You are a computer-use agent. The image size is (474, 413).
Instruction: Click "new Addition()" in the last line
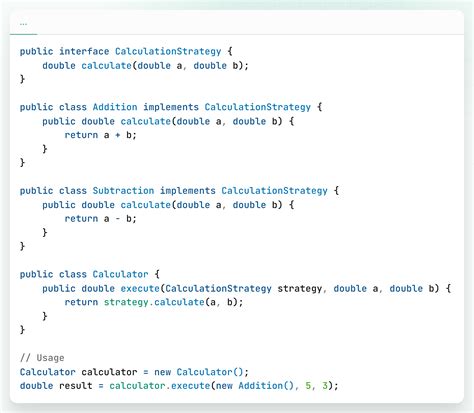[255, 386]
